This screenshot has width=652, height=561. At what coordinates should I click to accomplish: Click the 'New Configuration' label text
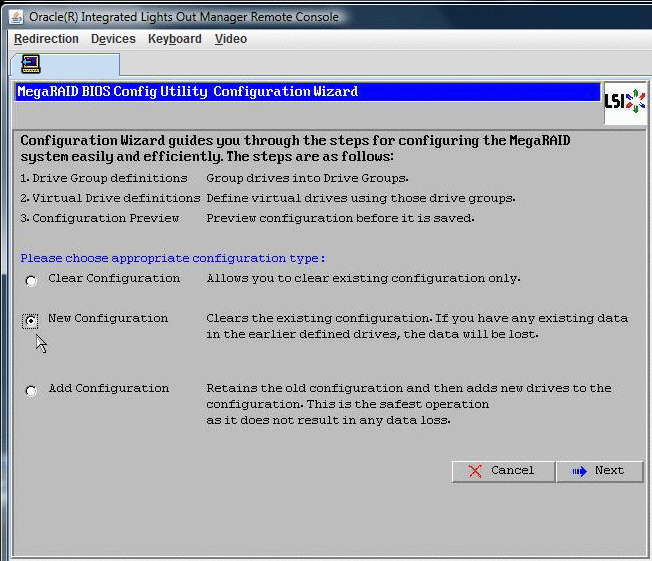tap(108, 318)
